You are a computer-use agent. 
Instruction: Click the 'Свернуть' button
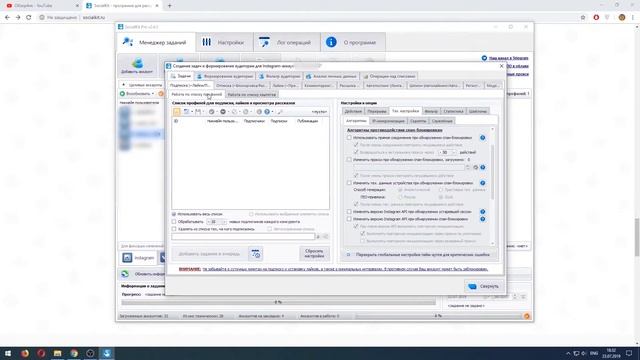[x=483, y=286]
